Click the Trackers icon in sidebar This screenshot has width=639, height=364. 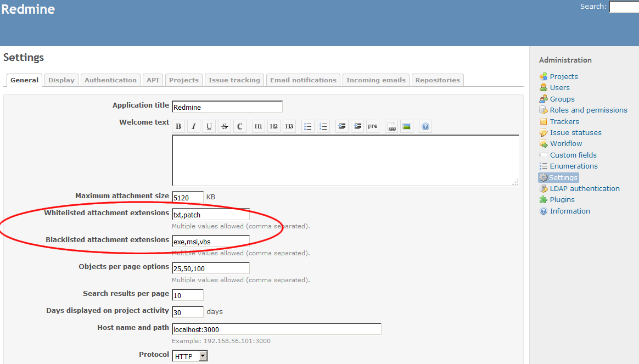[543, 121]
